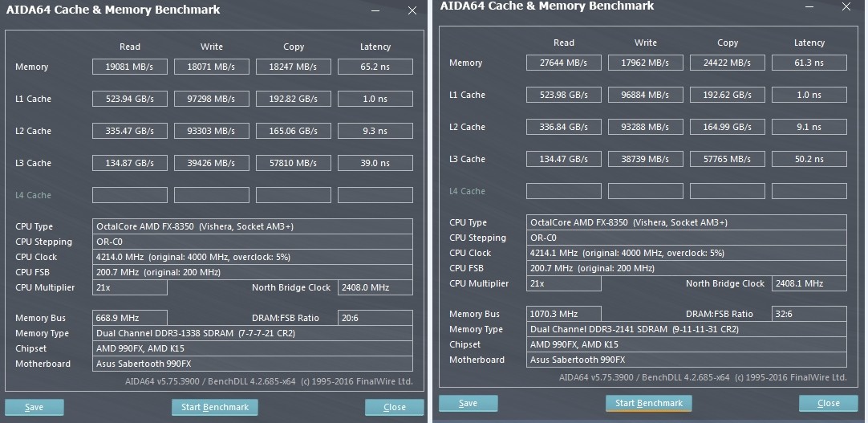The image size is (868, 423).
Task: Click right window CPU FSB 200.7 MHz value
Action: pyautogui.click(x=687, y=269)
